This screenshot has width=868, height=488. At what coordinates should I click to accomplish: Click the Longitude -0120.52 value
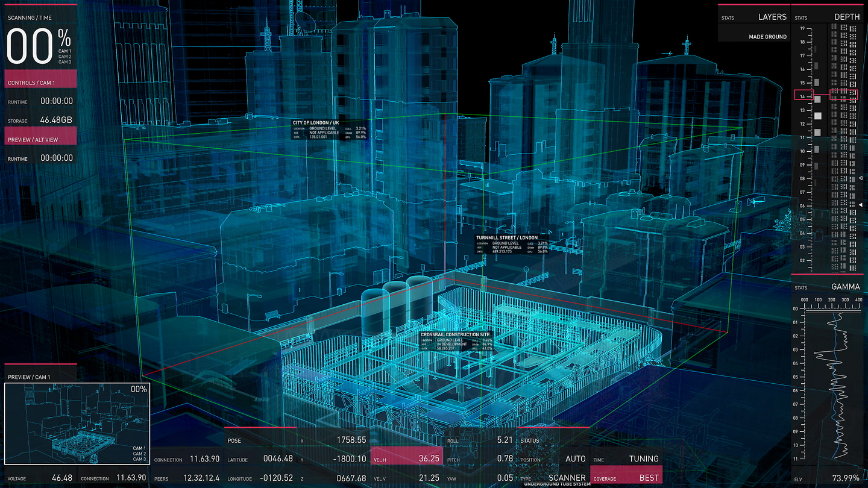[x=276, y=478]
